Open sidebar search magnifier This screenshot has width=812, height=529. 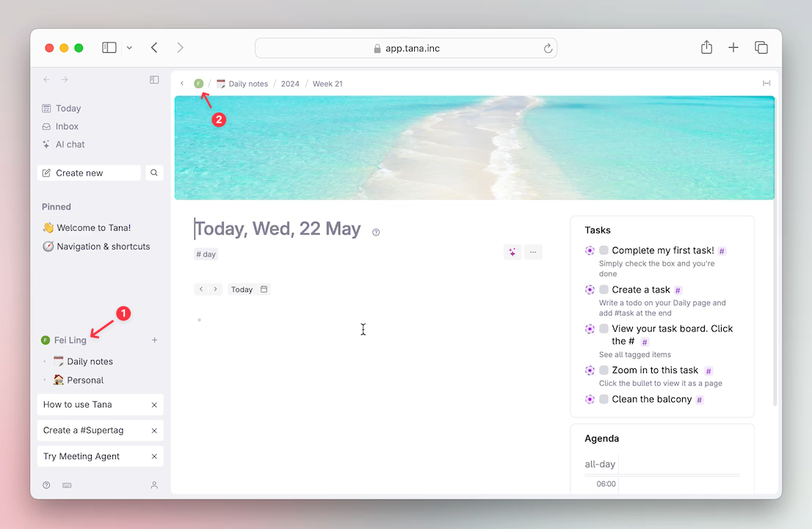click(154, 173)
